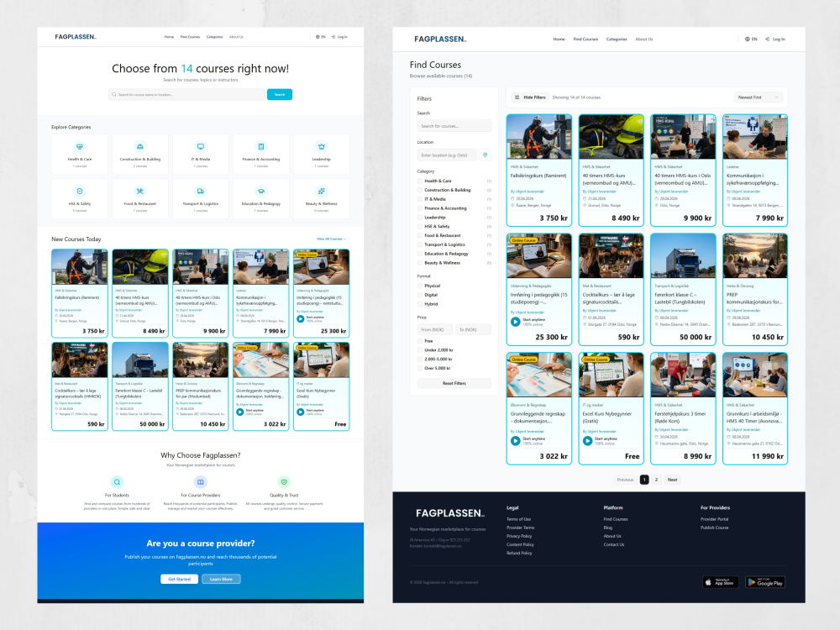Check the Hybrid format filter
The height and width of the screenshot is (630, 840).
point(420,304)
